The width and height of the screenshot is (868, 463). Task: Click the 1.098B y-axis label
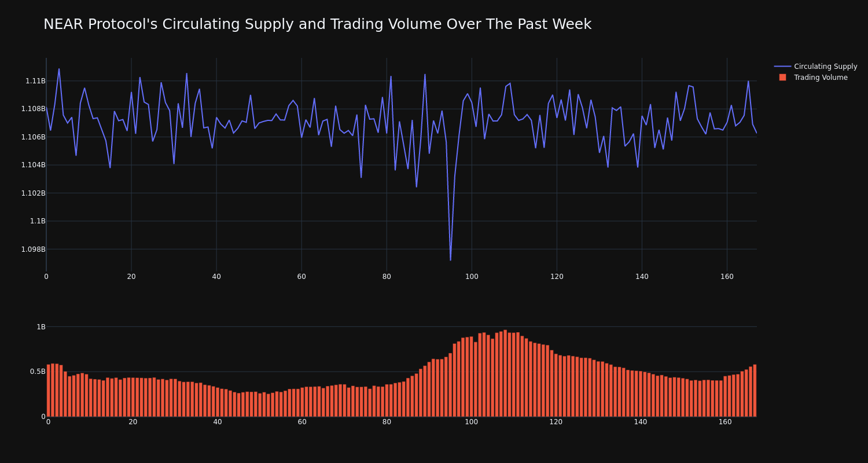tap(33, 249)
